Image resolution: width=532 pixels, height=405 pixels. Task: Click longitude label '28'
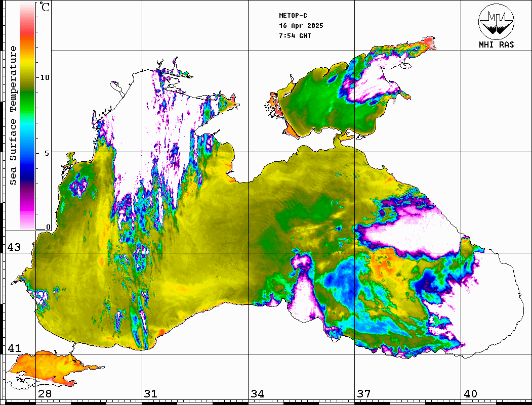[45, 393]
